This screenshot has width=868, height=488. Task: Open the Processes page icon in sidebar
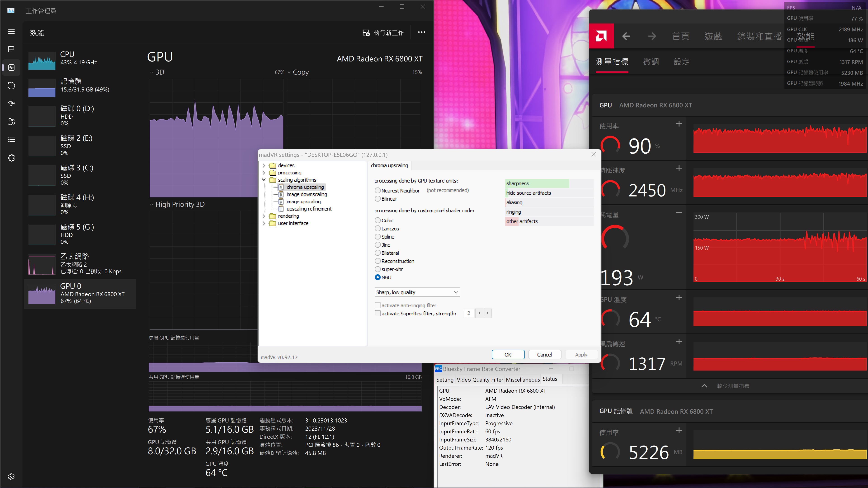[x=11, y=49]
